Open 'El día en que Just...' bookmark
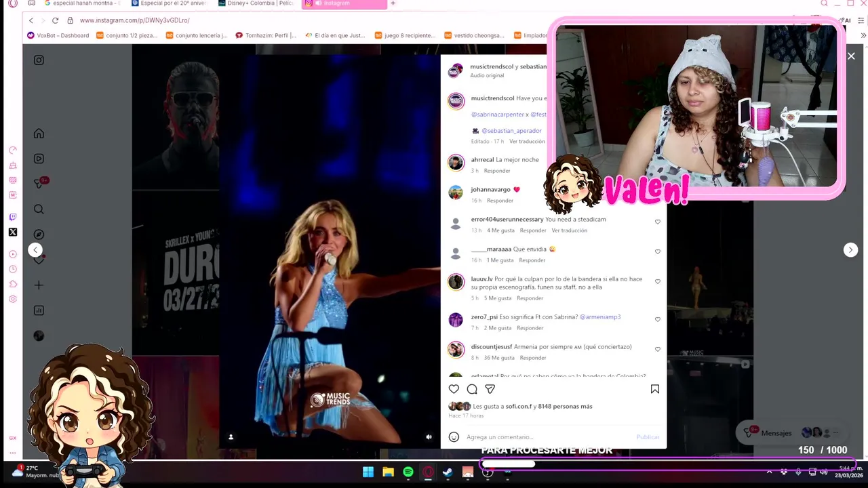This screenshot has height=488, width=868. 335,35
